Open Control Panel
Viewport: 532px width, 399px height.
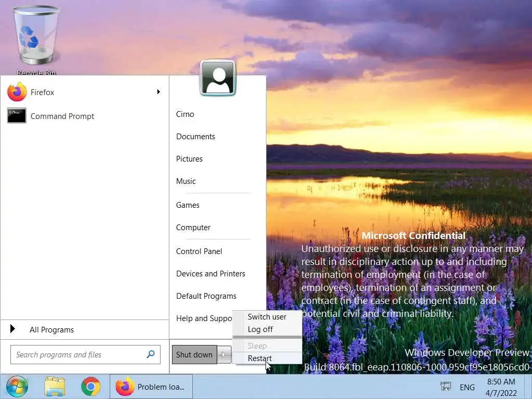tap(199, 251)
